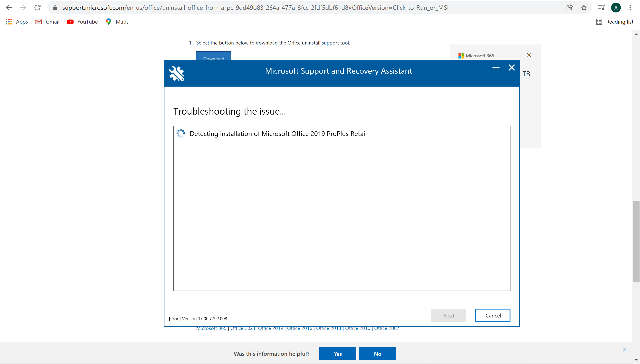Open the Office 2019 link
The width and height of the screenshot is (640, 364).
point(271,328)
